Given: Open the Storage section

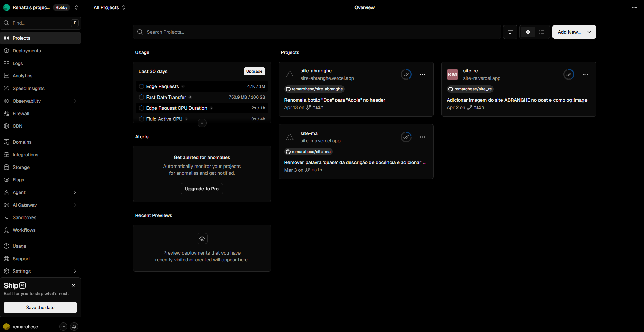Looking at the screenshot, I should [21, 167].
